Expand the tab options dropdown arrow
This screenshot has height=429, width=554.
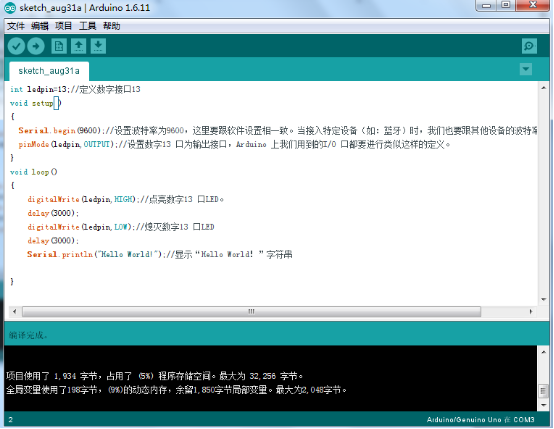pyautogui.click(x=526, y=69)
